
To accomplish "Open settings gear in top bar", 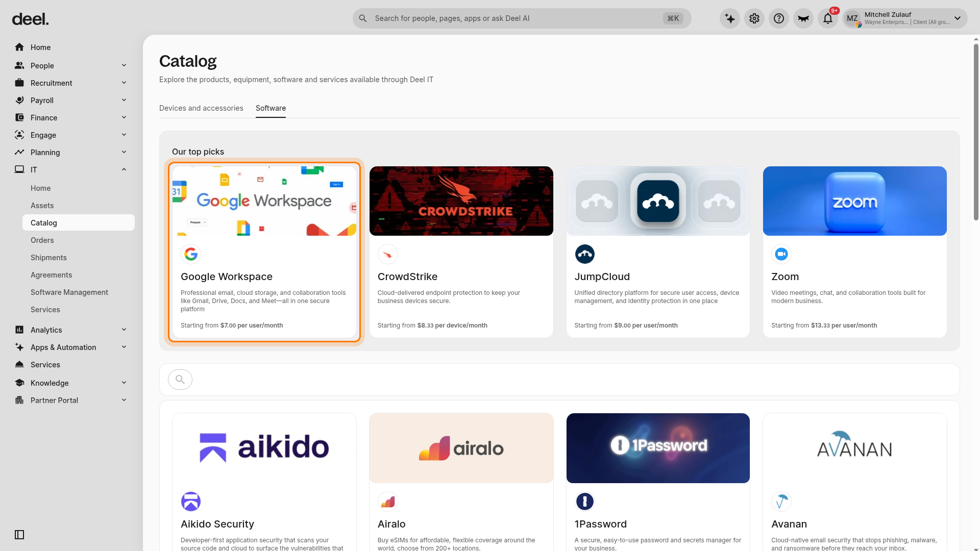I will tap(754, 18).
